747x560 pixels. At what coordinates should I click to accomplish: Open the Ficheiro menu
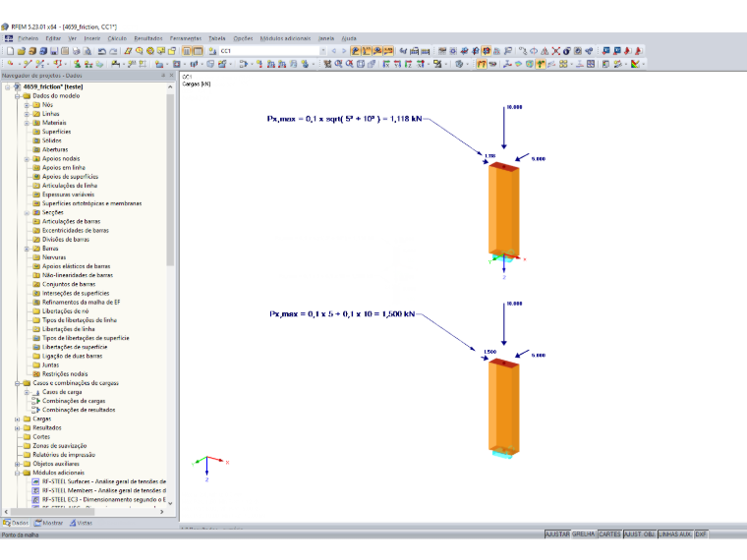click(29, 38)
